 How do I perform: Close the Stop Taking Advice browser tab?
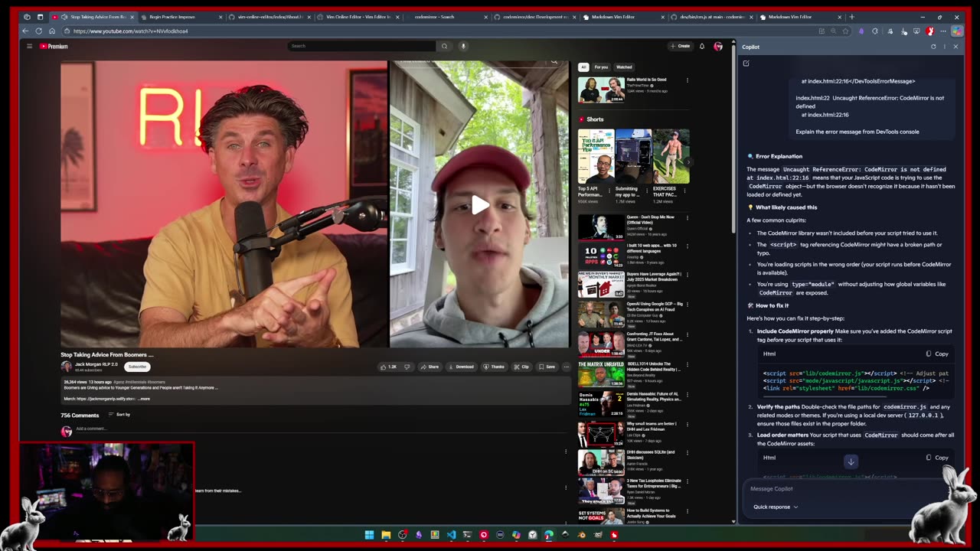132,17
